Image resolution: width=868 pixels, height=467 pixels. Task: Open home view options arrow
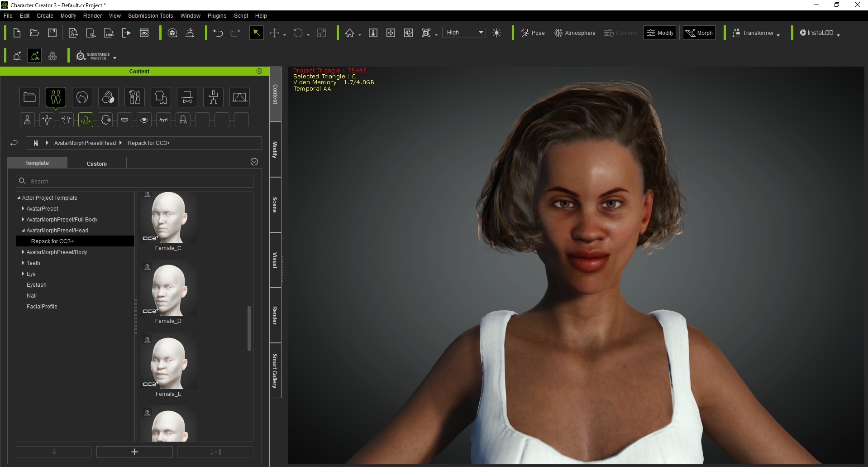pos(360,35)
